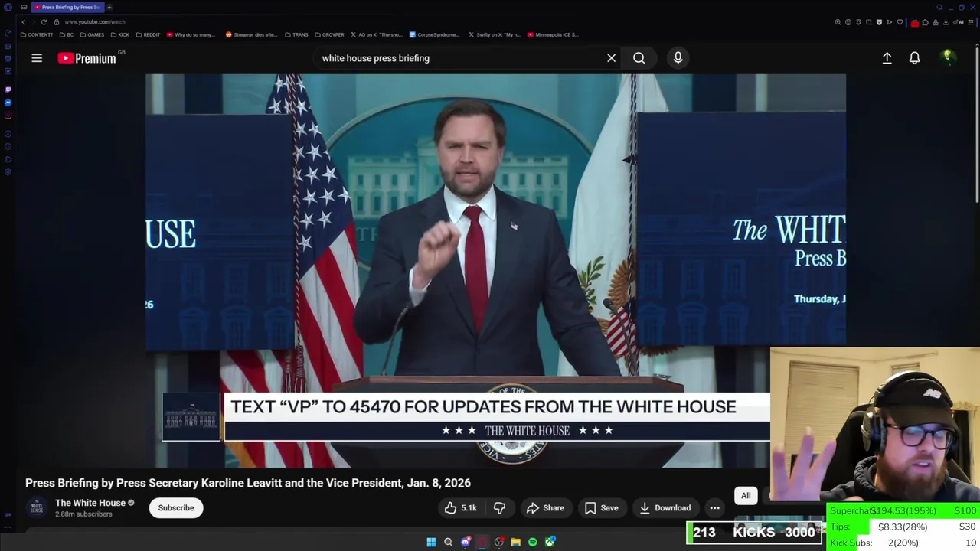Like the video with thumbs up
The image size is (980, 551).
click(x=460, y=508)
